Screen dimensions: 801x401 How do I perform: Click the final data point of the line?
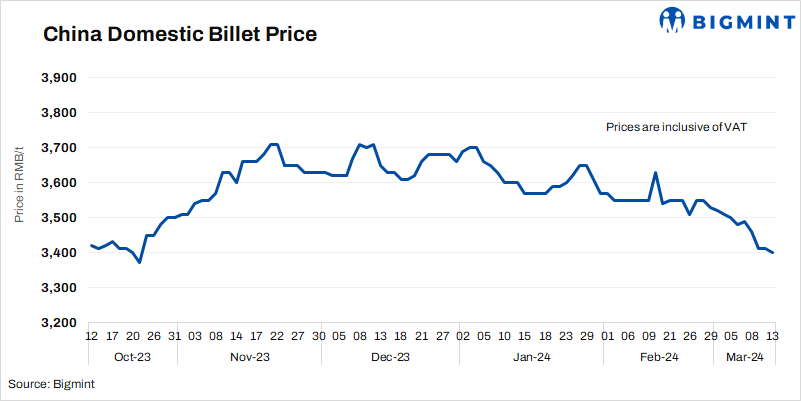(771, 253)
